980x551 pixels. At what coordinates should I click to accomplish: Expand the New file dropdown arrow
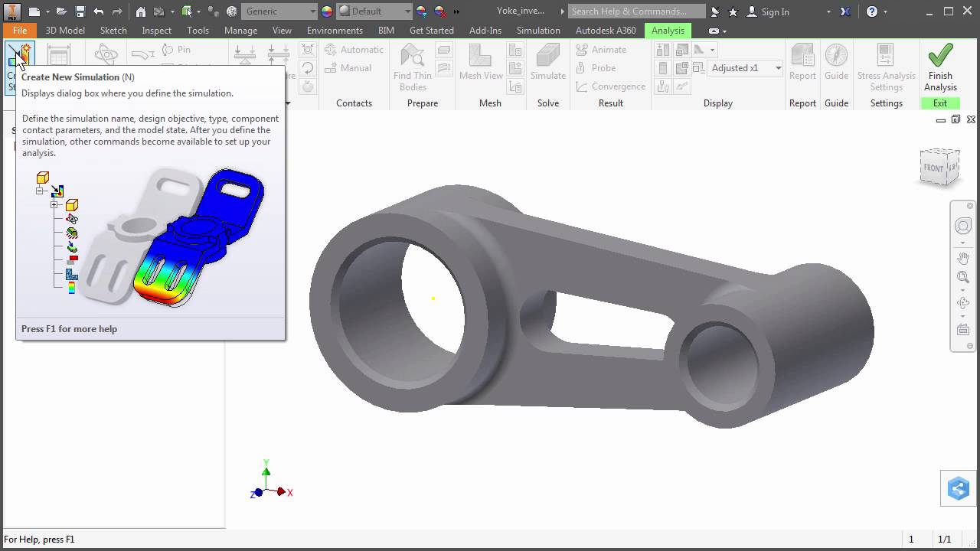47,11
